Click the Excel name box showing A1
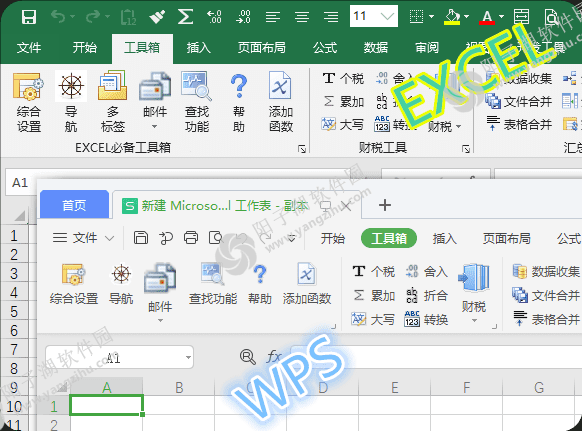This screenshot has width=582, height=431. click(x=20, y=182)
